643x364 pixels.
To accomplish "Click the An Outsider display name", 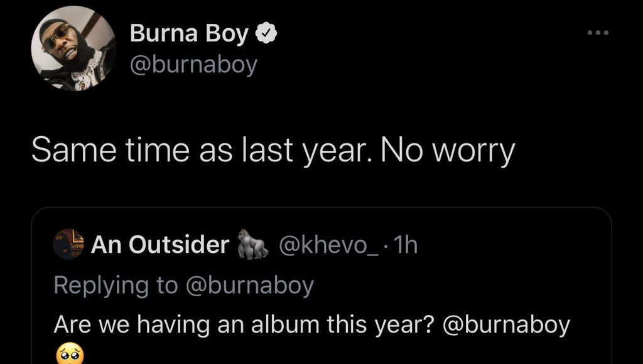I will click(159, 245).
